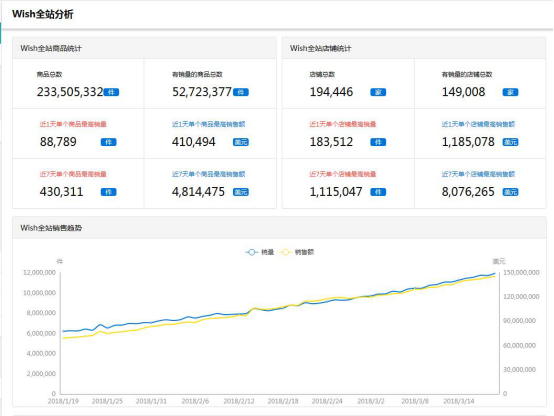Click the 2018/3/2 date on x-axis
Image resolution: width=554 pixels, height=416 pixels.
(371, 401)
